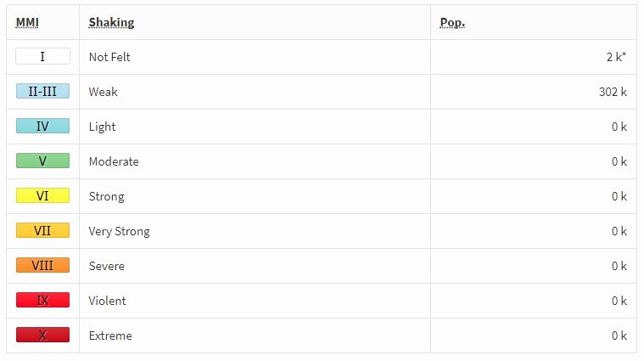Select the cyan IV intensity swatch
The width and height of the screenshot is (644, 361).
(x=42, y=126)
